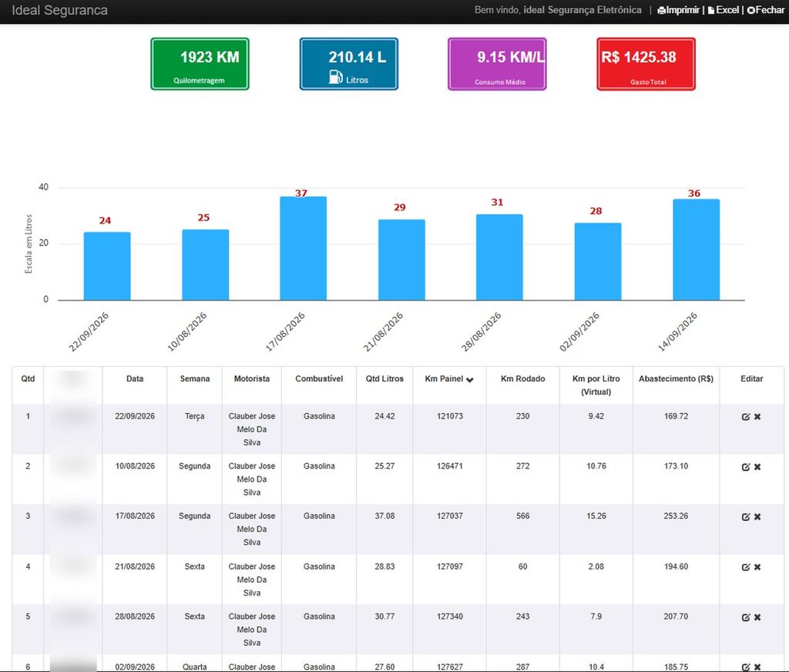789x672 pixels.
Task: Click the Qtd Litros column header
Action: click(x=384, y=378)
